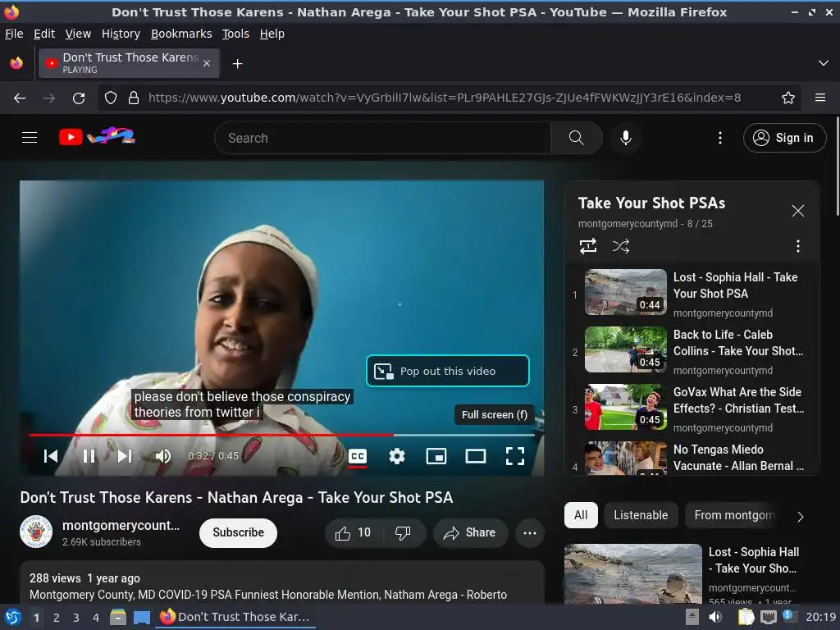Image resolution: width=840 pixels, height=630 pixels.
Task: Open more actions ellipsis under video
Action: pos(530,532)
